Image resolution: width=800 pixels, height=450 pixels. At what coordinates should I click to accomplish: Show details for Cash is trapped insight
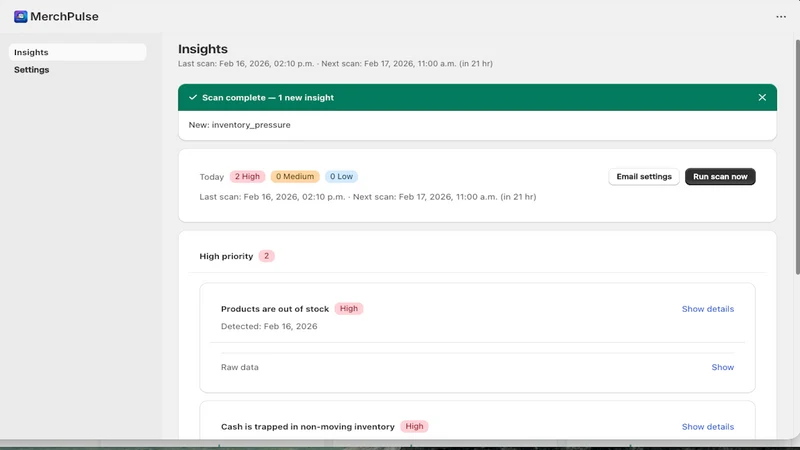point(708,427)
